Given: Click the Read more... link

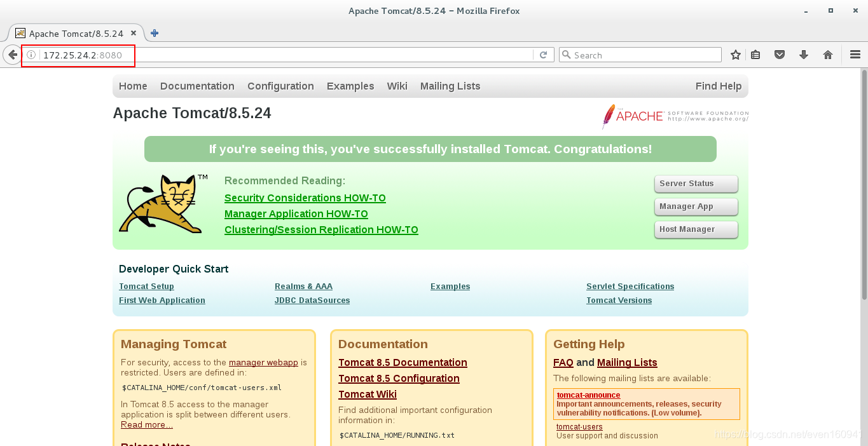Looking at the screenshot, I should (x=147, y=425).
